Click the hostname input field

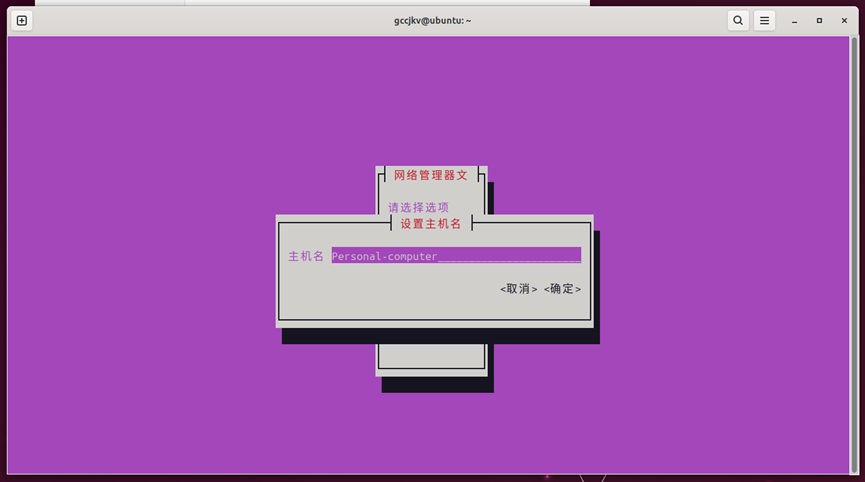(x=456, y=255)
